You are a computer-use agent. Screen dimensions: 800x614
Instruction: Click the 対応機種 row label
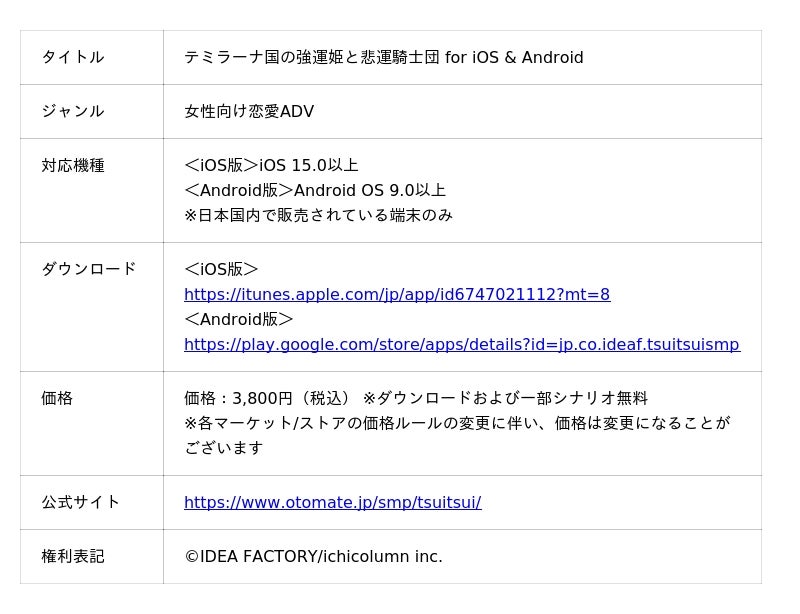(x=72, y=165)
